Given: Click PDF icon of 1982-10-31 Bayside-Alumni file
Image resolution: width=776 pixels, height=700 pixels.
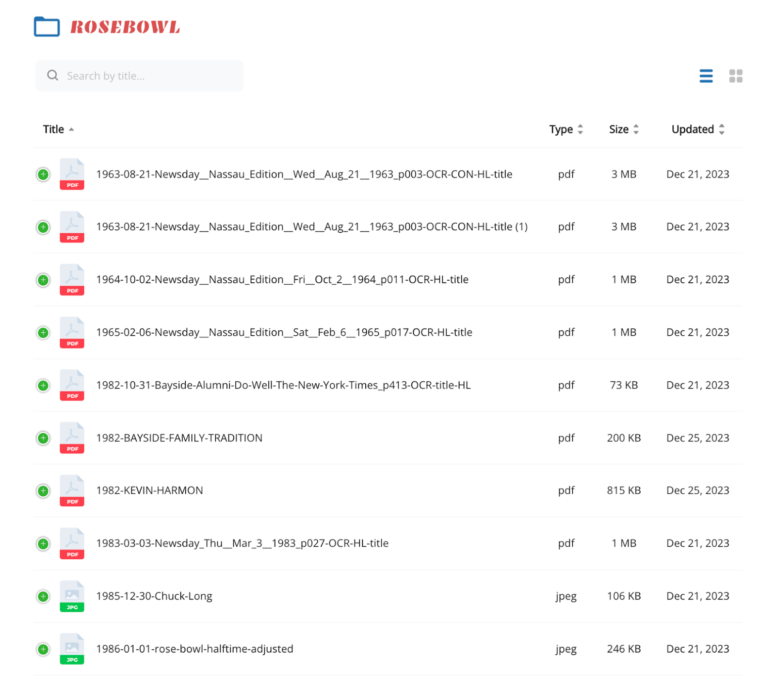Looking at the screenshot, I should click(x=72, y=385).
